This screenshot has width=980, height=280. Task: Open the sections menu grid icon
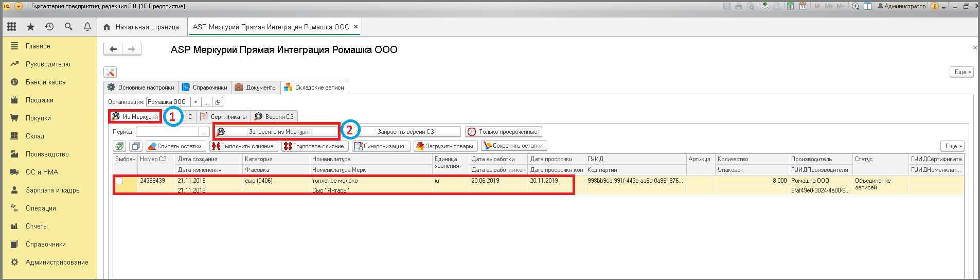(11, 27)
